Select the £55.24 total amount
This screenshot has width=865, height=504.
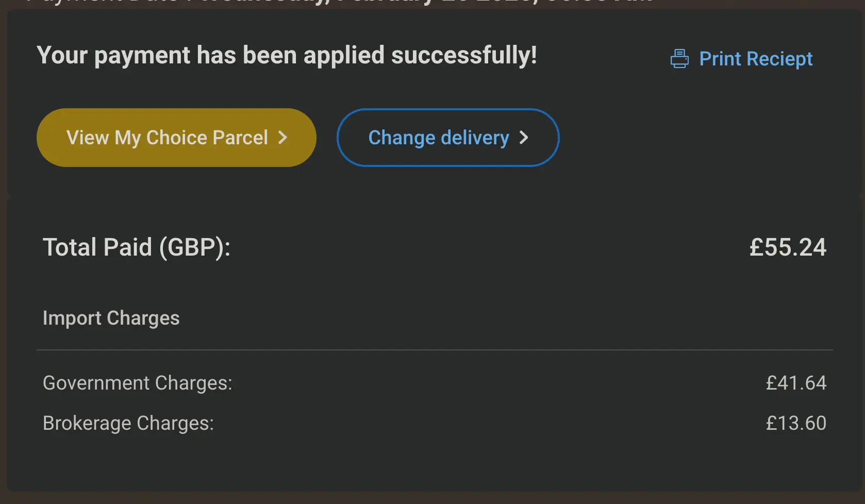(x=787, y=247)
